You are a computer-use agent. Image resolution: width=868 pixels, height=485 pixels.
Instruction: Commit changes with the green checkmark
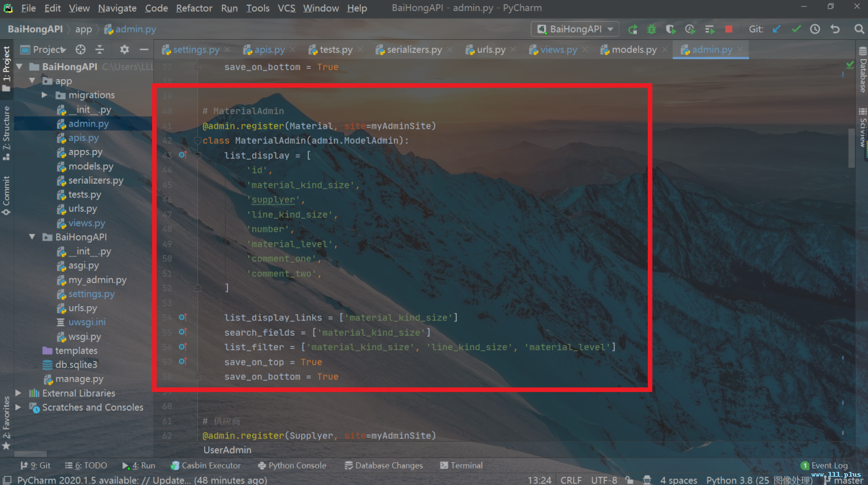796,29
